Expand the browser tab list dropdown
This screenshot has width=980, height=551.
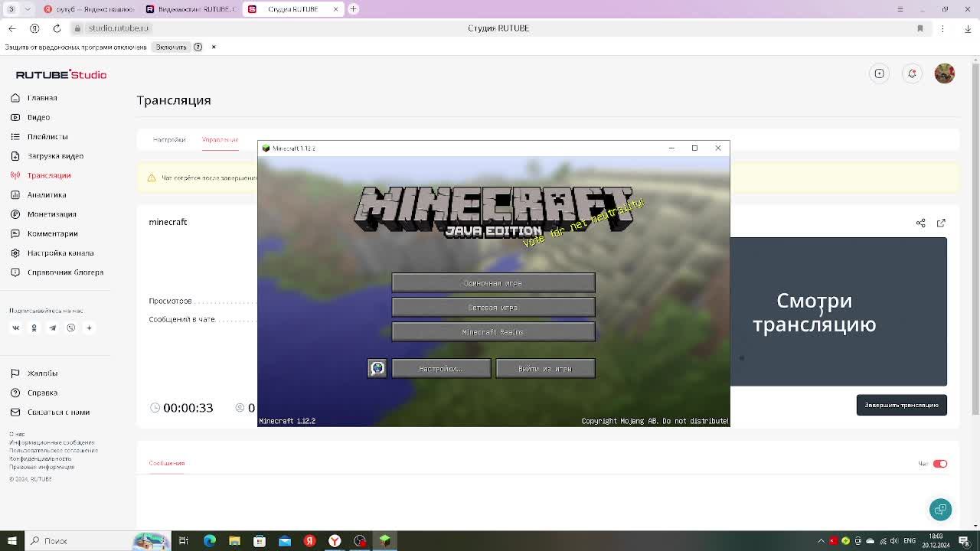(28, 9)
